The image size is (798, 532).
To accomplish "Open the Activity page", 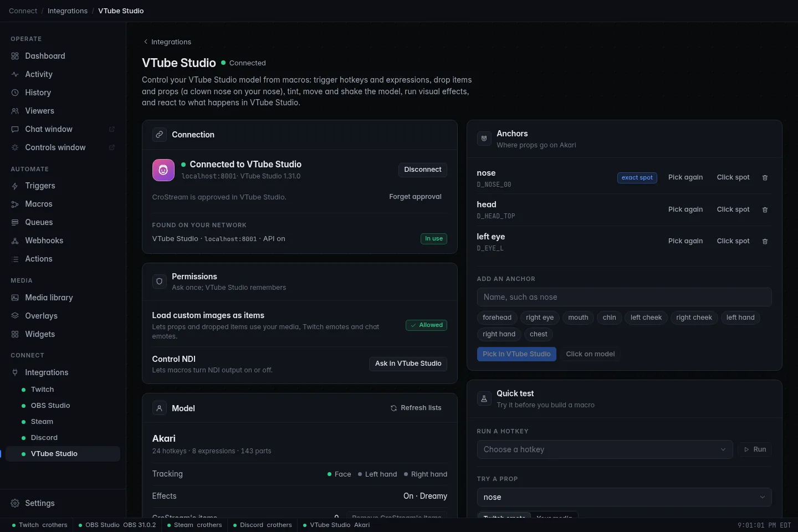I will click(x=63, y=74).
